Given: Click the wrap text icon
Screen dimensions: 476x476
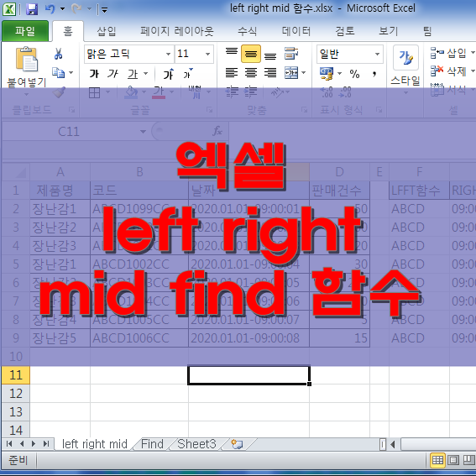Looking at the screenshot, I should coord(291,54).
